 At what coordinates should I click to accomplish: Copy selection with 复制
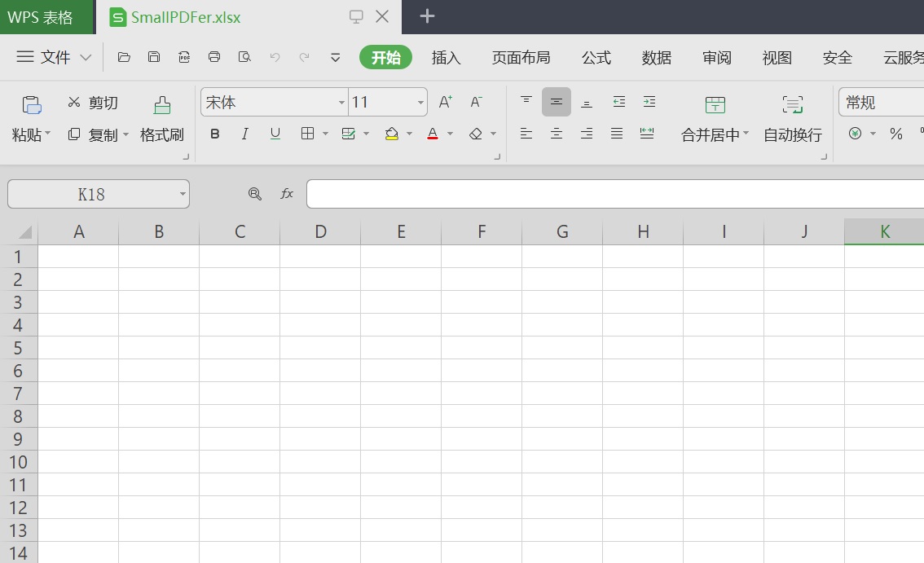pos(93,135)
